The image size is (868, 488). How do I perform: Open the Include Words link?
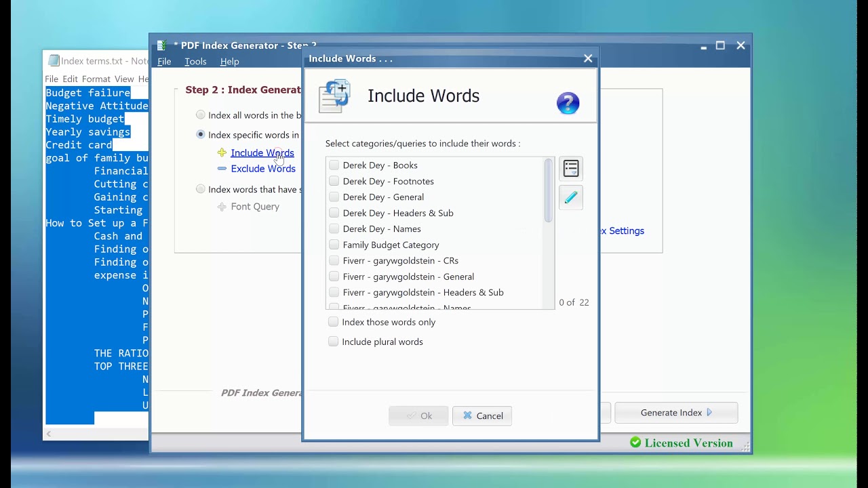click(x=262, y=153)
